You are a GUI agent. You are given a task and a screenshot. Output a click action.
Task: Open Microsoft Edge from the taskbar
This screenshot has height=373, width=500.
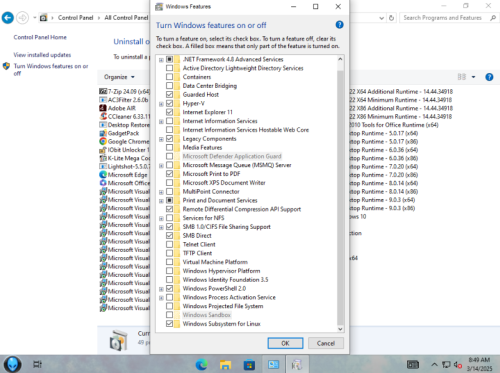tap(201, 365)
